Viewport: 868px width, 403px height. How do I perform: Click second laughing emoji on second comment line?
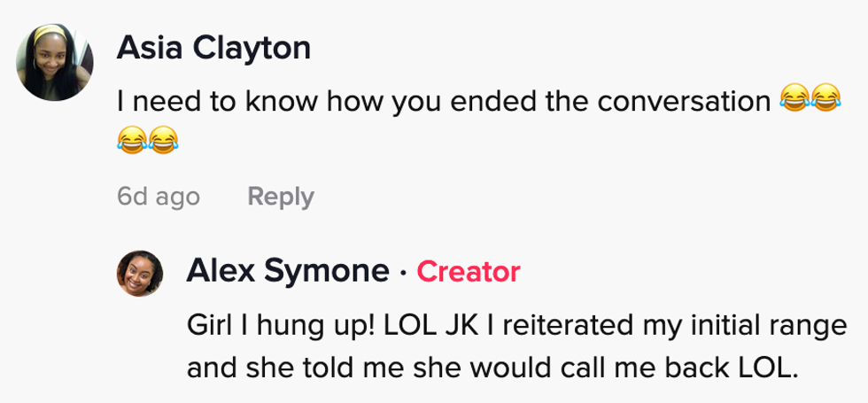click(x=164, y=139)
